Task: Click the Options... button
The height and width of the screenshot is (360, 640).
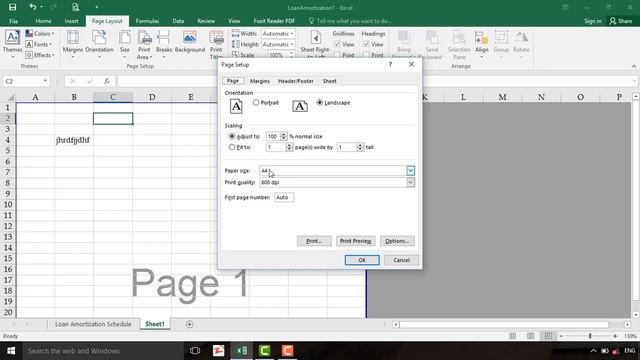Action: (x=397, y=241)
